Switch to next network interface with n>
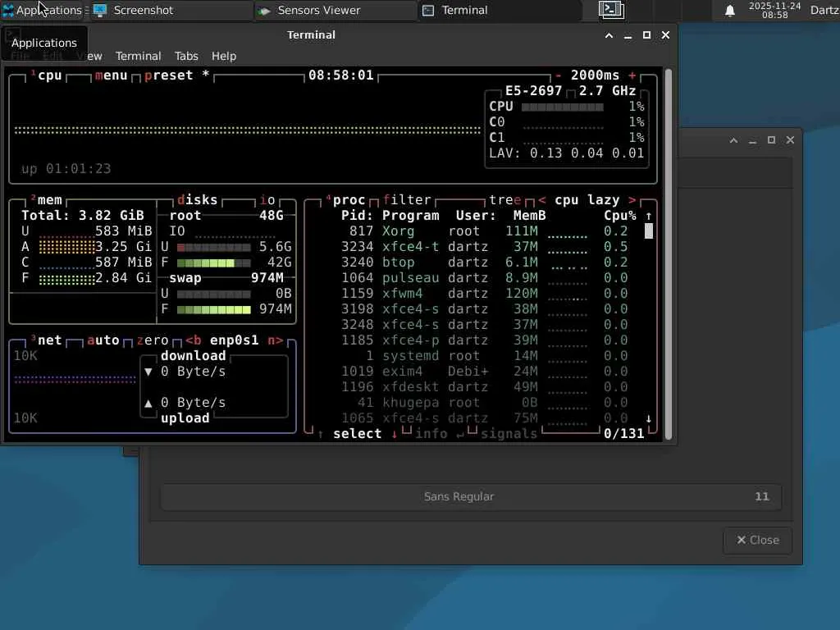 click(x=276, y=340)
